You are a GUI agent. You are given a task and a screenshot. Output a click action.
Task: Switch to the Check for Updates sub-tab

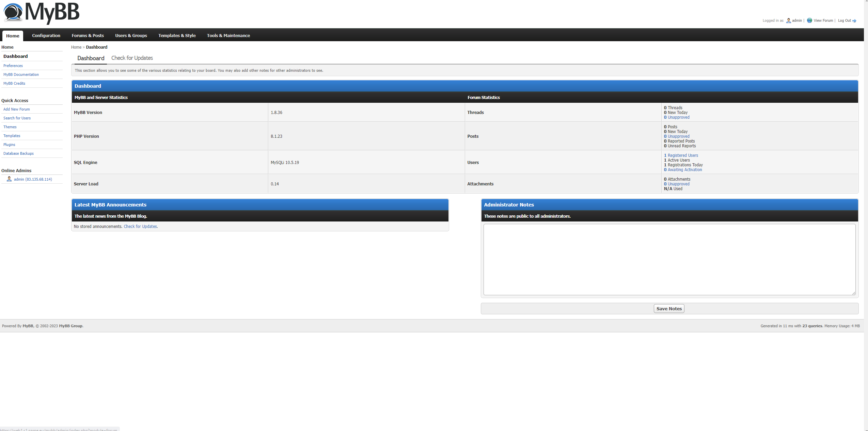point(132,58)
